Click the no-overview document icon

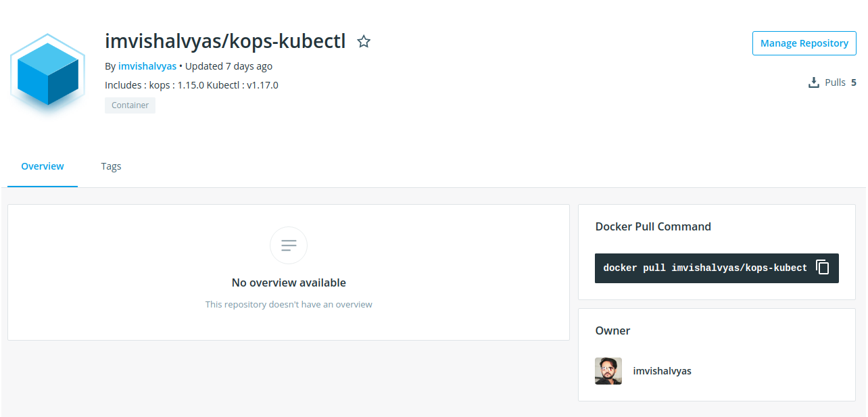click(289, 245)
